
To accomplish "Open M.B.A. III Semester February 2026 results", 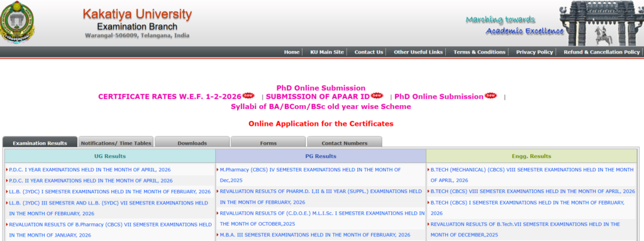I will pos(315,235).
